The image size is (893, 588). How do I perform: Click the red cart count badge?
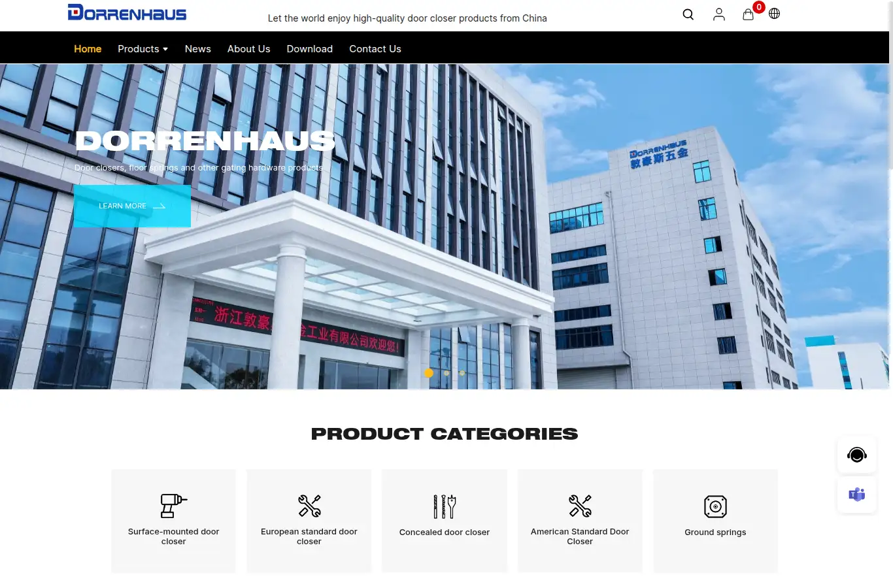pos(759,7)
